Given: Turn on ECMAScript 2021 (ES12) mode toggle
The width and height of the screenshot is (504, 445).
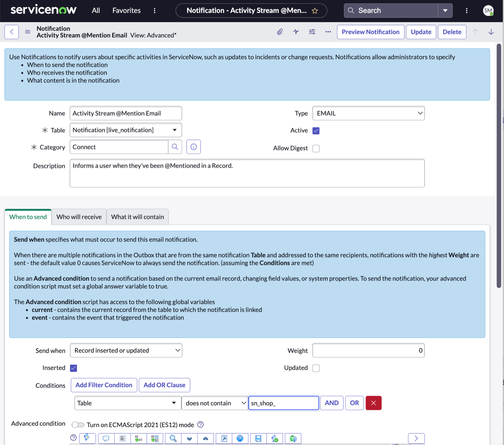Looking at the screenshot, I should (x=78, y=425).
